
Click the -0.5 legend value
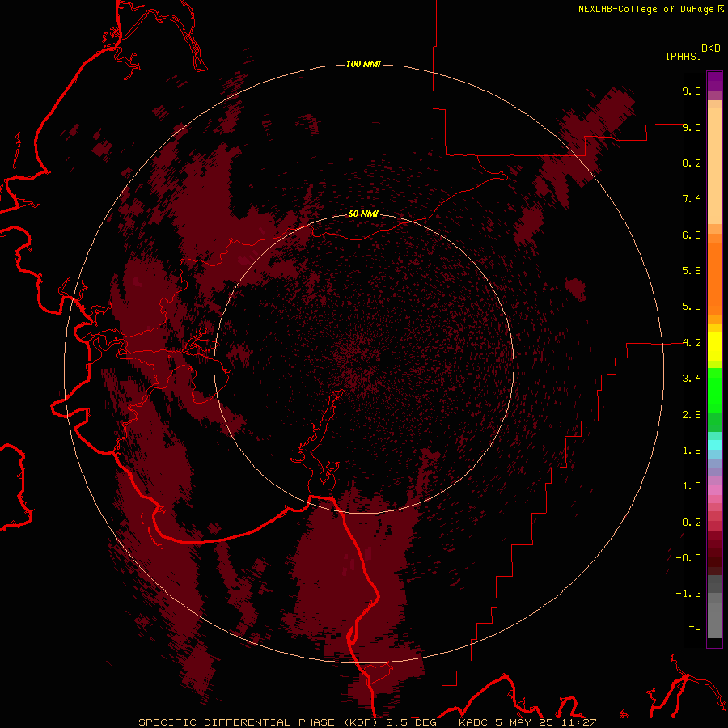click(688, 558)
